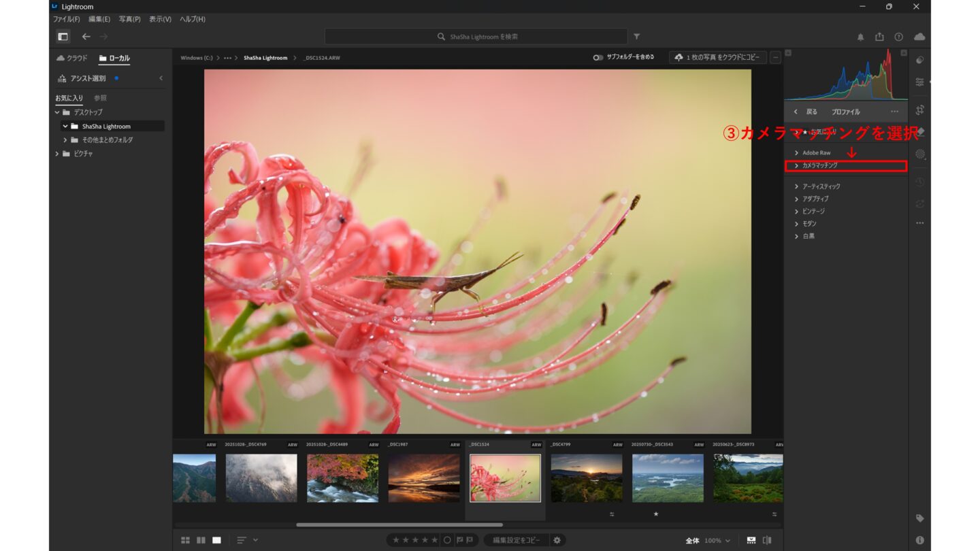Expand the Adobe Raw profile group

[816, 152]
